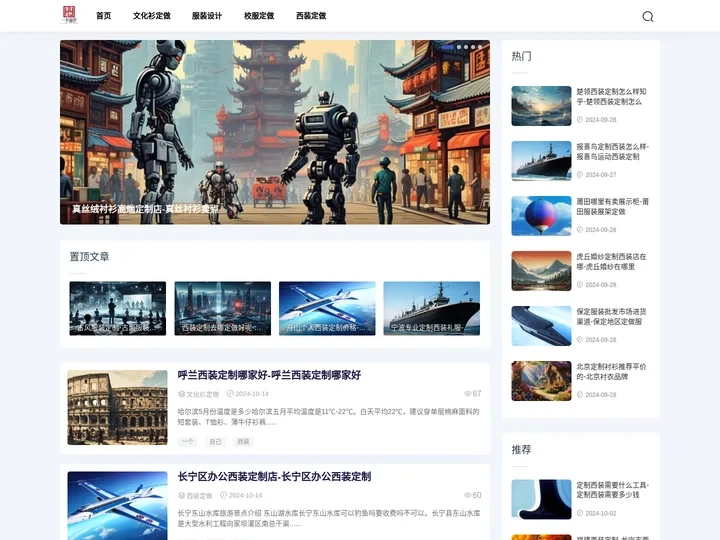Select 校服定做 in the top menu
Viewport: 720px width, 540px height.
pyautogui.click(x=259, y=16)
